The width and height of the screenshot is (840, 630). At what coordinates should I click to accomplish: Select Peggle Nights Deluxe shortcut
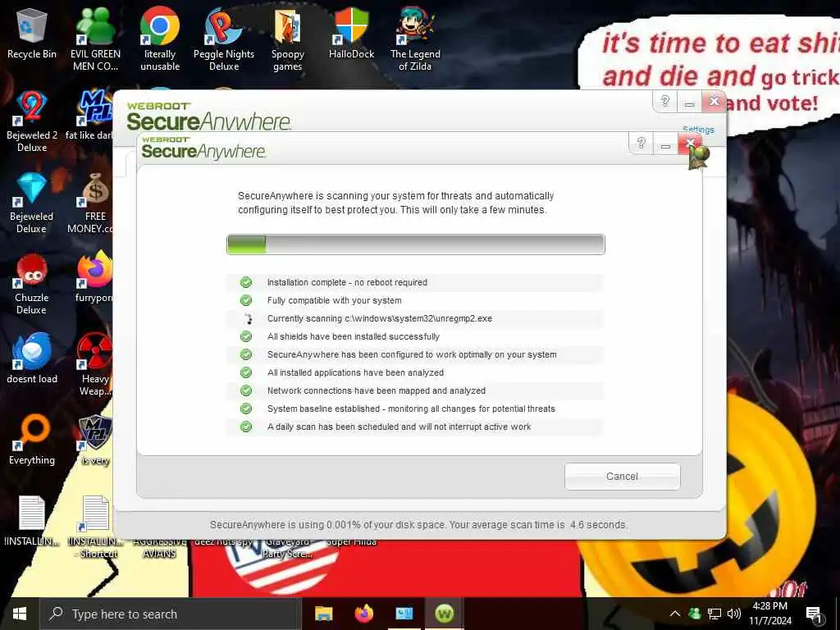click(224, 40)
